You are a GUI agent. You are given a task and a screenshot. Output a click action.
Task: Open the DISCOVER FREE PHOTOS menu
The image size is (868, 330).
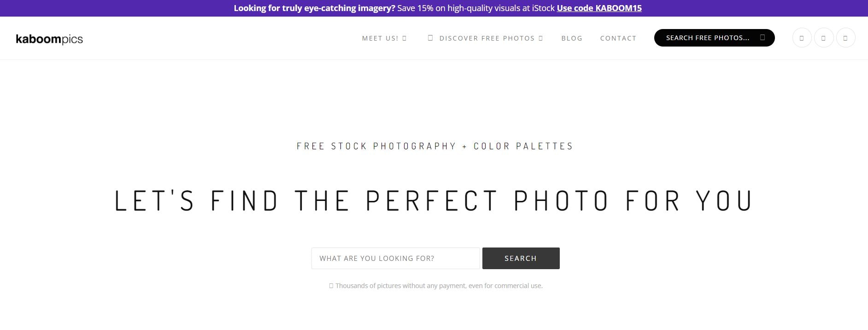487,38
